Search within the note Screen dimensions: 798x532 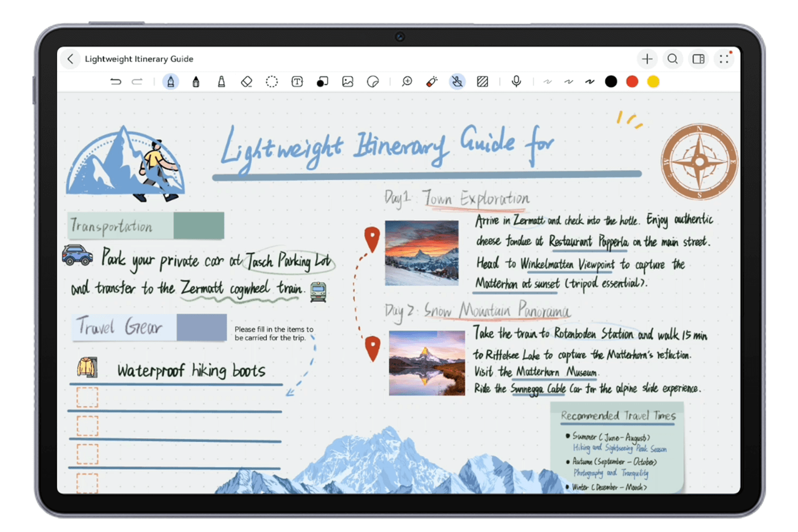[x=672, y=59]
